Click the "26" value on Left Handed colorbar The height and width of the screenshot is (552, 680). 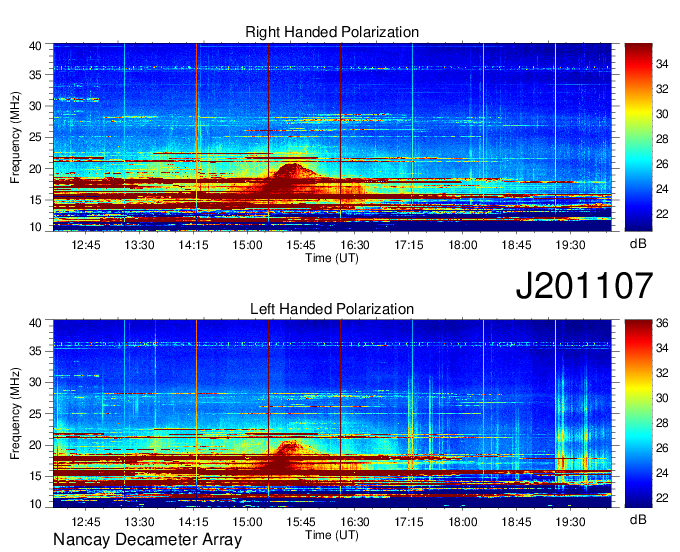point(662,448)
